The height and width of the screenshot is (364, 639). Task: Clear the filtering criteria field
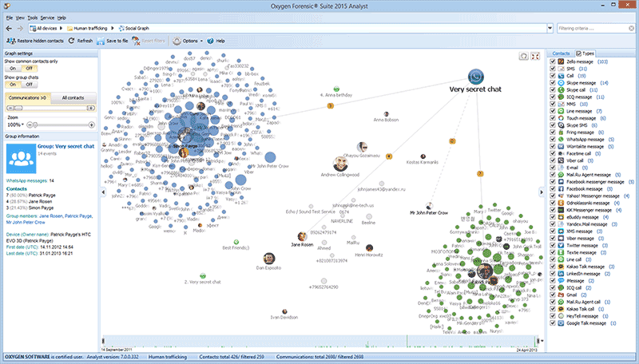tap(631, 29)
